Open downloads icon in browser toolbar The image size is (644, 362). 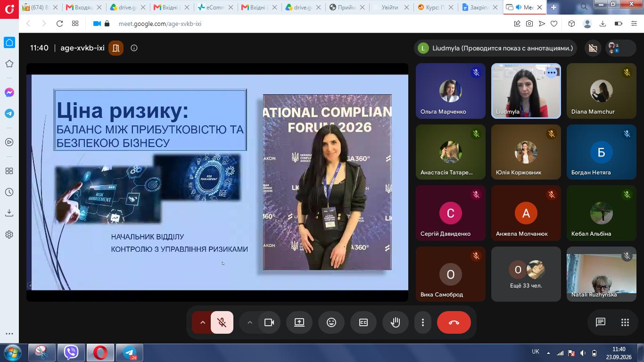pyautogui.click(x=603, y=24)
